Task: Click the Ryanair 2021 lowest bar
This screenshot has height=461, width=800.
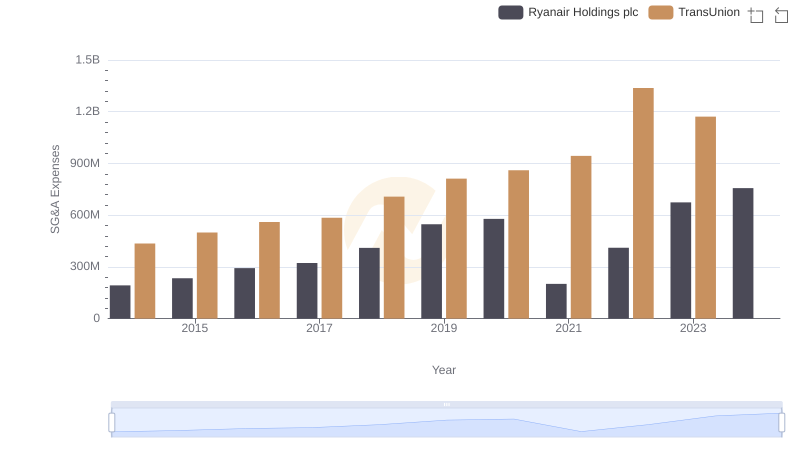Action: (x=556, y=301)
